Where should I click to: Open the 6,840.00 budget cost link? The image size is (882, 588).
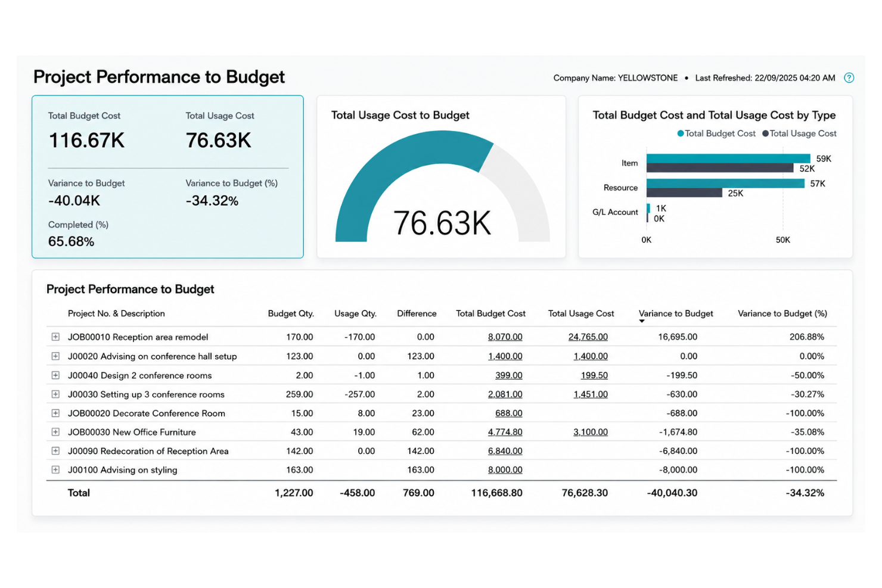(x=505, y=452)
